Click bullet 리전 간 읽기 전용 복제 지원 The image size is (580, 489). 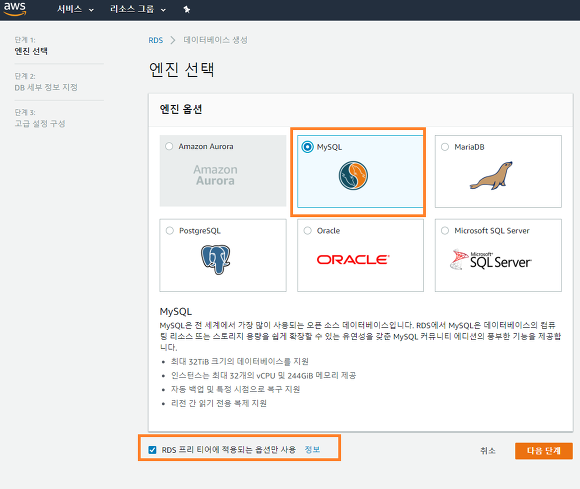click(219, 403)
